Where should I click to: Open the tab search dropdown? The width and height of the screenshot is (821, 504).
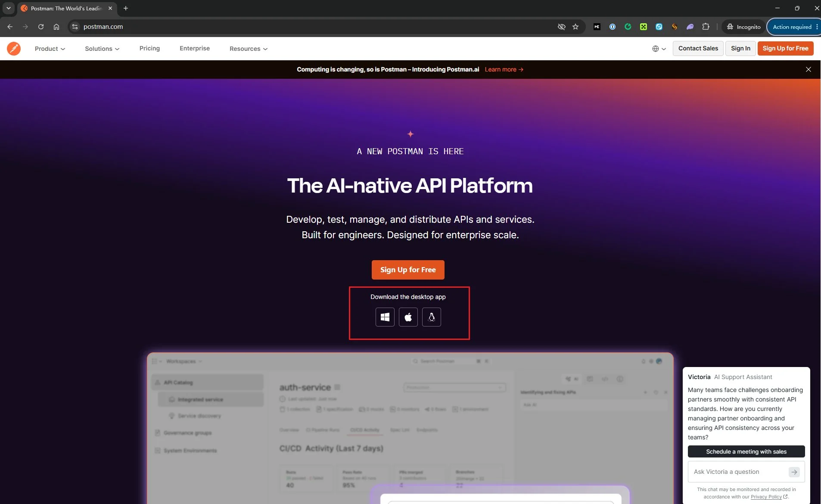point(8,8)
